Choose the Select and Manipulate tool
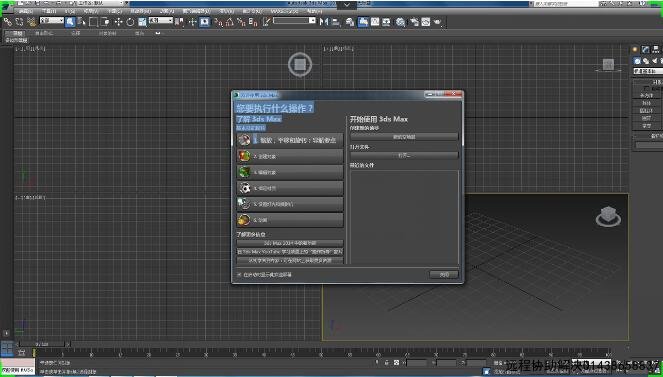Screen dimensions: 663x377 (192, 22)
